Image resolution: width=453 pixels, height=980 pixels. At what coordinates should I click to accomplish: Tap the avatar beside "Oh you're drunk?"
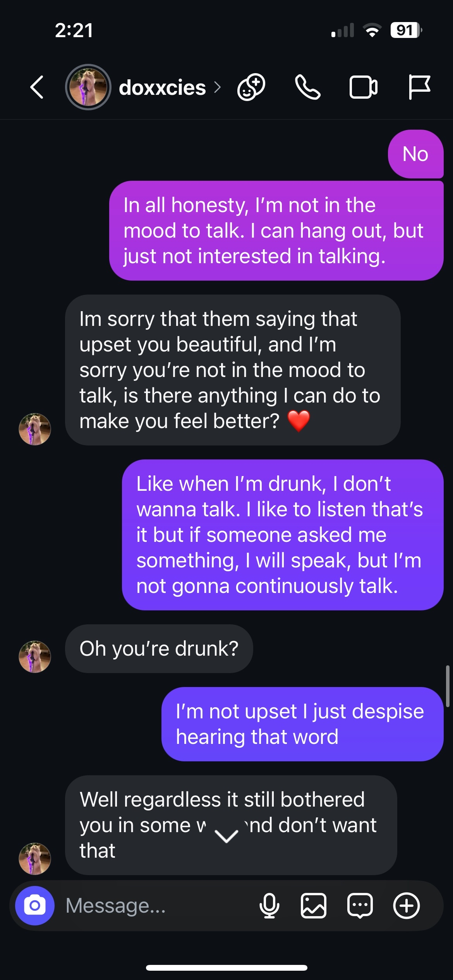tap(35, 656)
